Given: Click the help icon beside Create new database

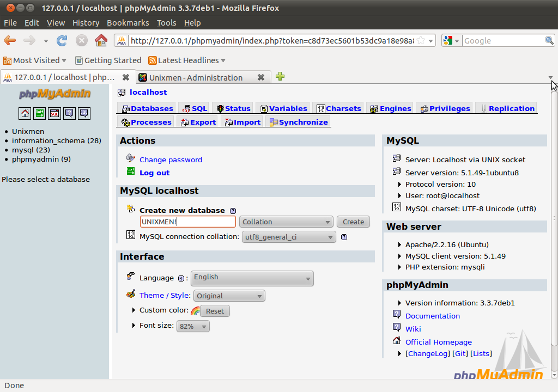Looking at the screenshot, I should [232, 211].
